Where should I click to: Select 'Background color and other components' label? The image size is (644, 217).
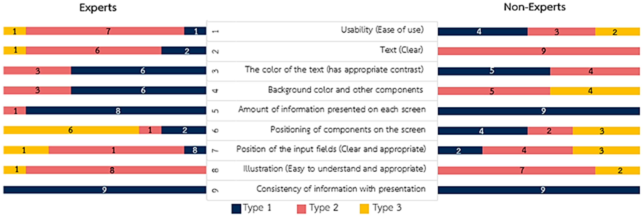coord(345,90)
